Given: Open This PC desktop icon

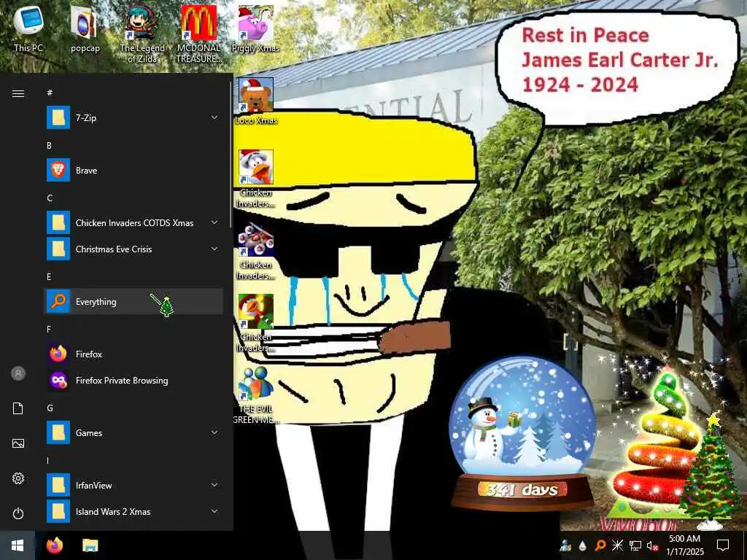Looking at the screenshot, I should tap(28, 28).
